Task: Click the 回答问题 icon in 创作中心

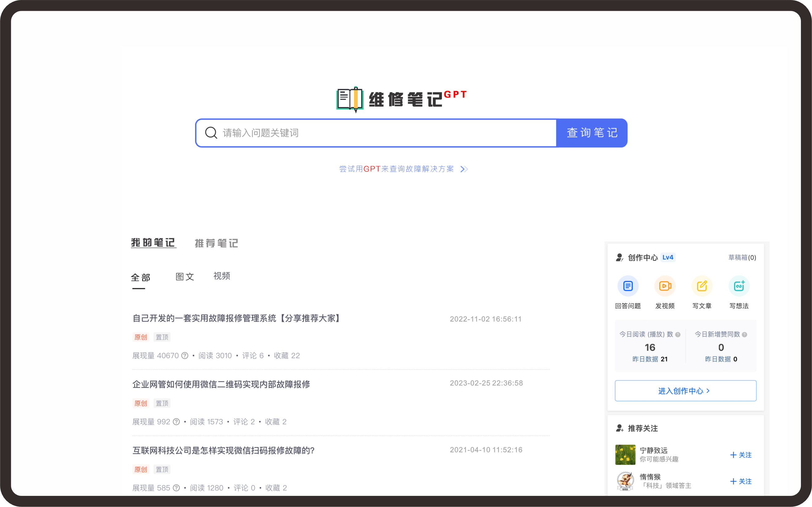Action: pos(628,286)
